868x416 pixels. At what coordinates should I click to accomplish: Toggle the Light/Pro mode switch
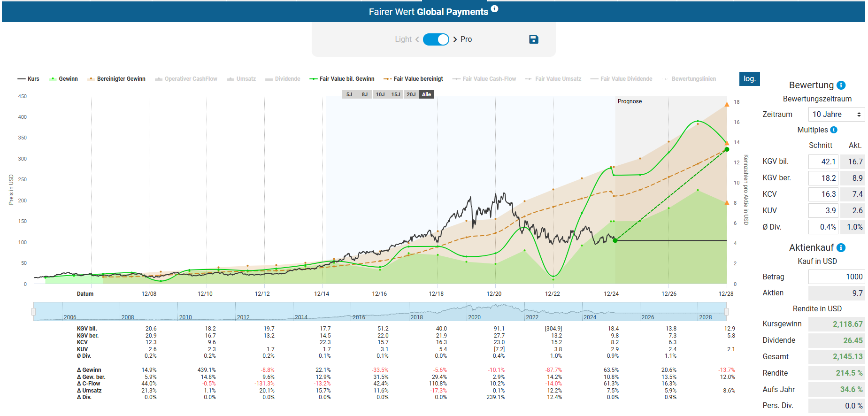436,39
